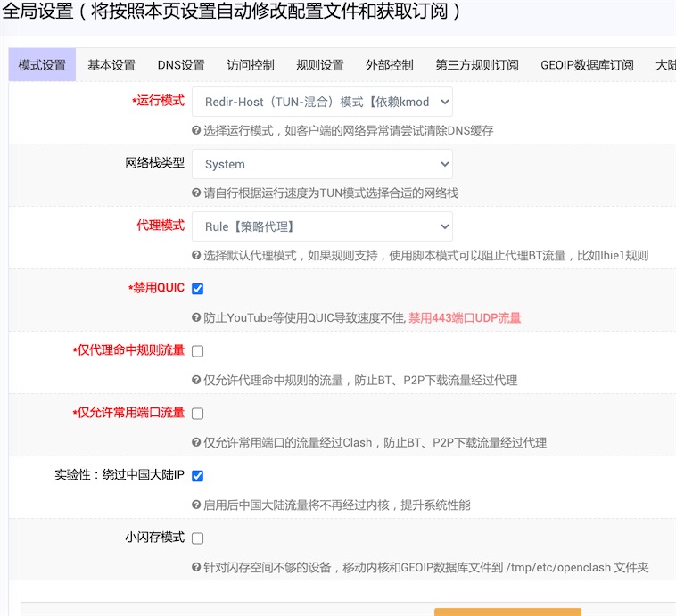This screenshot has width=676, height=616.
Task: Open the DNS设置 tab
Action: coord(181,65)
